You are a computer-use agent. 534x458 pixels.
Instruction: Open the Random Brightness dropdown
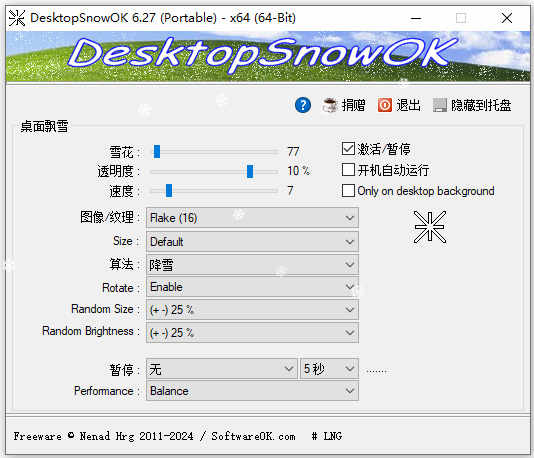tap(252, 332)
